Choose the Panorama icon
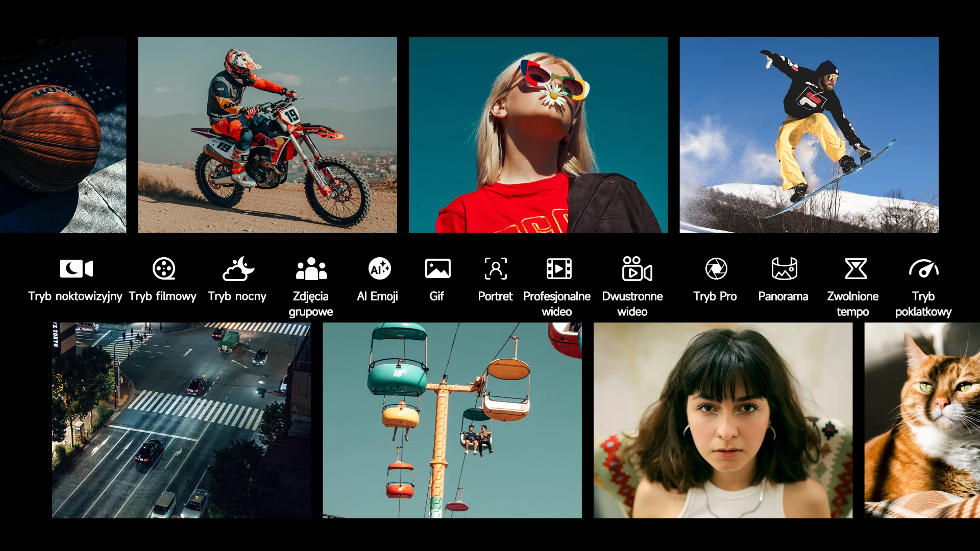Screen dimensions: 980x551 coord(784,269)
